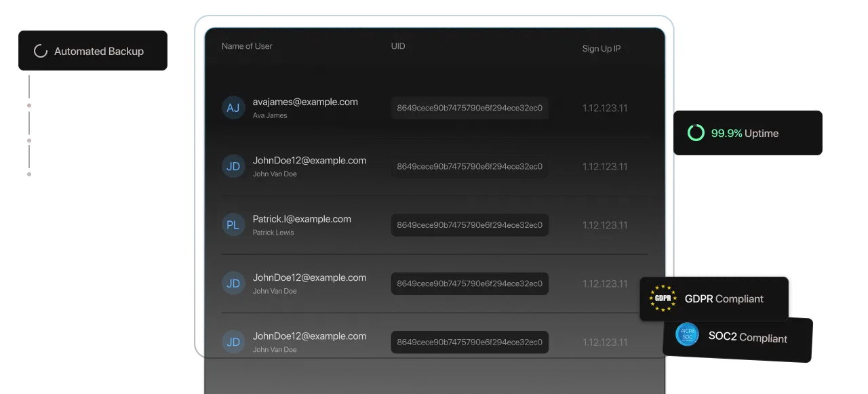Viewport: 868px width, 394px height.
Task: Click the UID field in Patrick Lewis row
Action: [469, 225]
